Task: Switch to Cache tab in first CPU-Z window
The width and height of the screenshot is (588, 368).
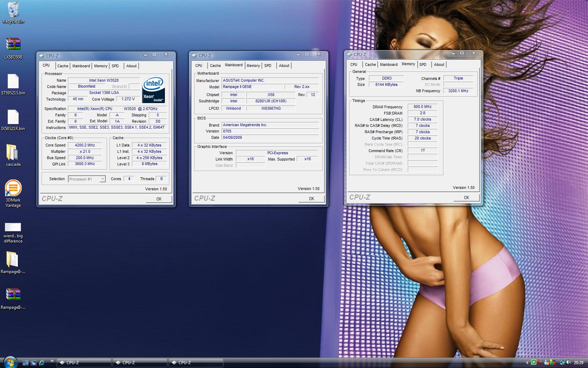Action: point(63,66)
